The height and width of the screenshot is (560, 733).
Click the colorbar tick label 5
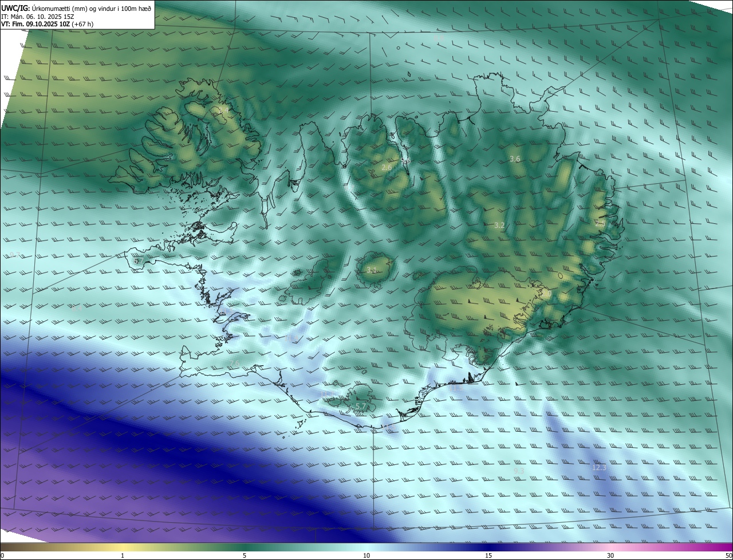coord(245,555)
